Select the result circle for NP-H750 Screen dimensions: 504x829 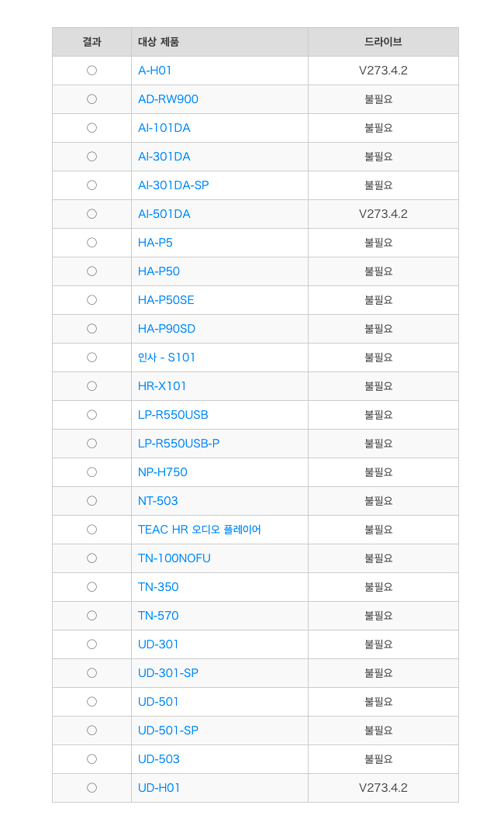pyautogui.click(x=92, y=472)
